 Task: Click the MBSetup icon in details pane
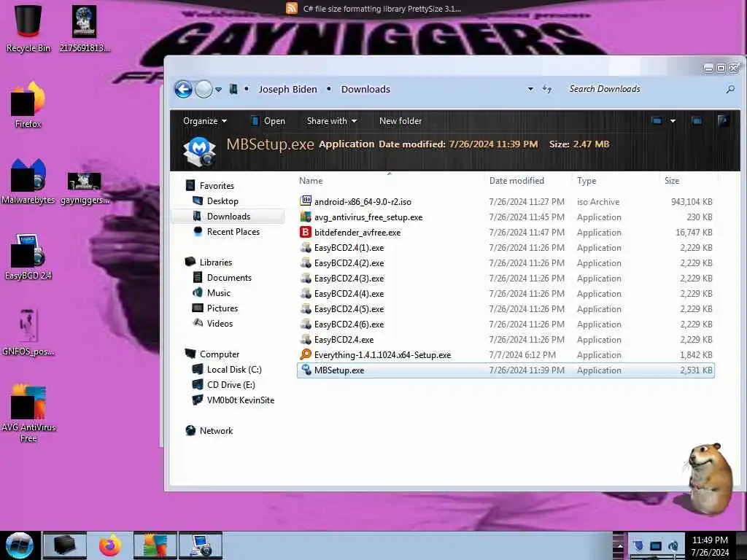coord(199,152)
